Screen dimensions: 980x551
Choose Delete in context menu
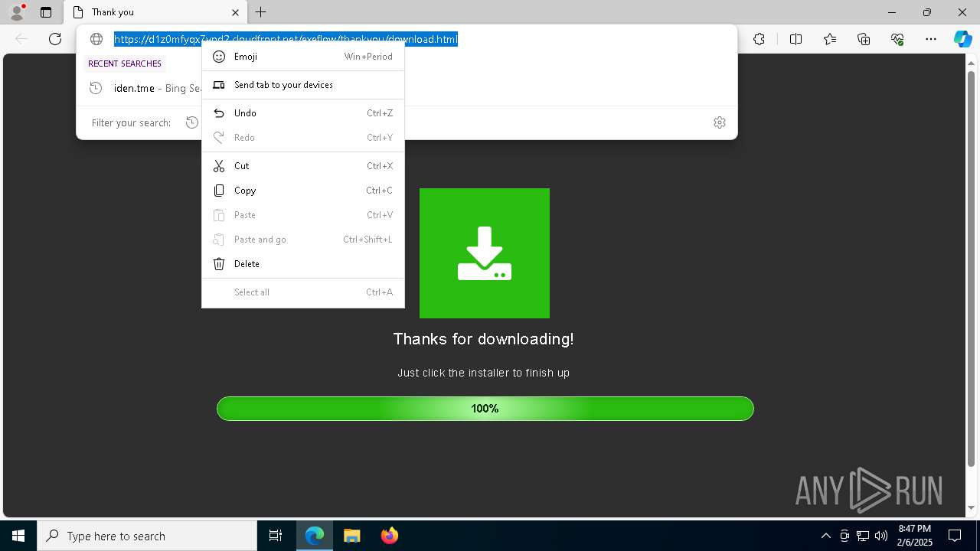tap(303, 264)
